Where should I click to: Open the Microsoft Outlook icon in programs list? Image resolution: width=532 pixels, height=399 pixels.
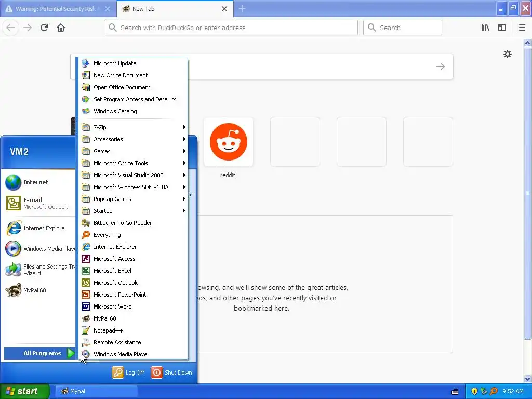click(86, 283)
